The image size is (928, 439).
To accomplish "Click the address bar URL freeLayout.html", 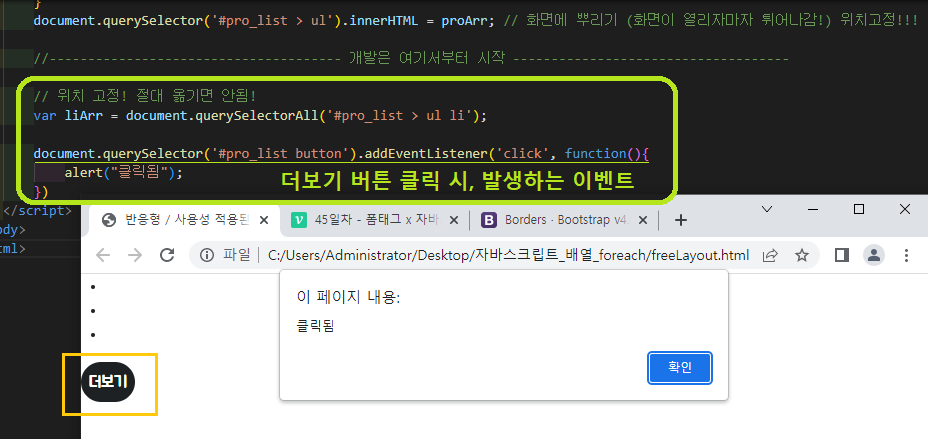I will (x=508, y=255).
